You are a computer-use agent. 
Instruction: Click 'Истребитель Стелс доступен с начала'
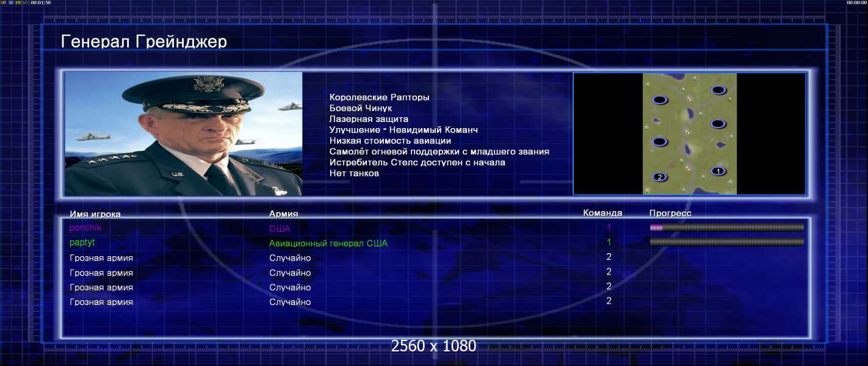417,162
